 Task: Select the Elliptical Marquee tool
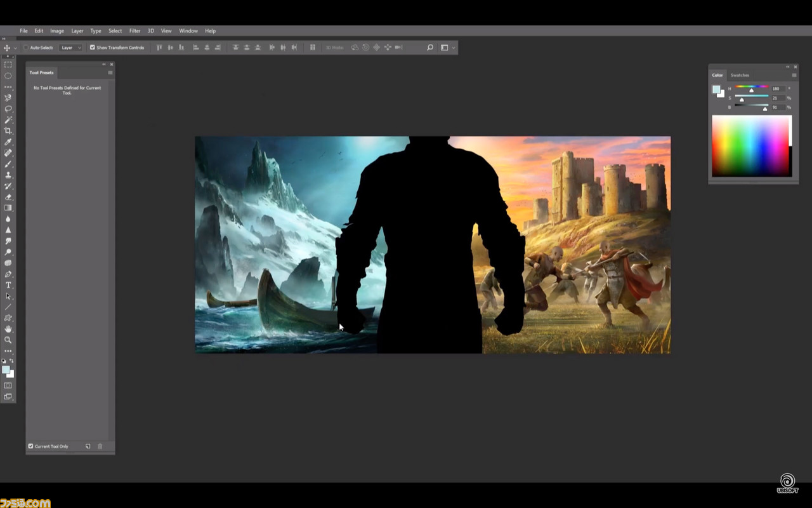coord(8,76)
